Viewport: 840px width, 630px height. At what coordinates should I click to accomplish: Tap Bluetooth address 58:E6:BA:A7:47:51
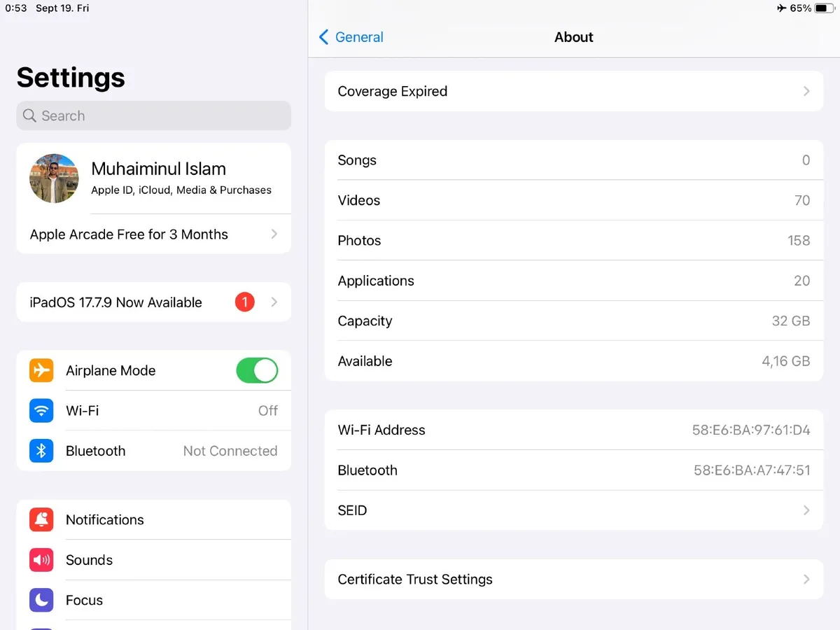[x=752, y=470]
